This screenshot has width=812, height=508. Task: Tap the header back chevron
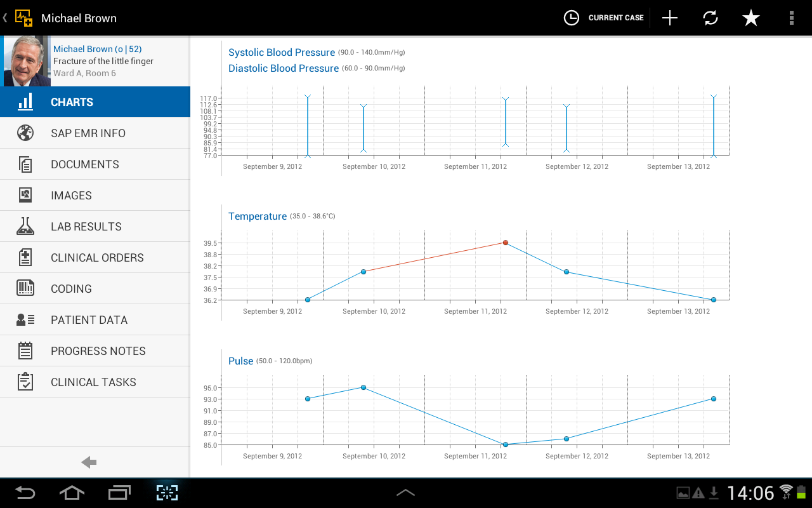click(x=5, y=18)
